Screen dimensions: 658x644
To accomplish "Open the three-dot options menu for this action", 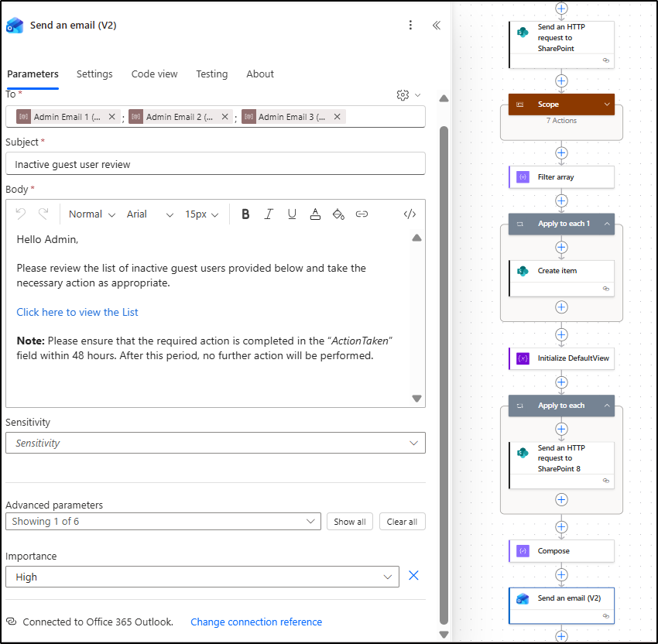I will [410, 25].
